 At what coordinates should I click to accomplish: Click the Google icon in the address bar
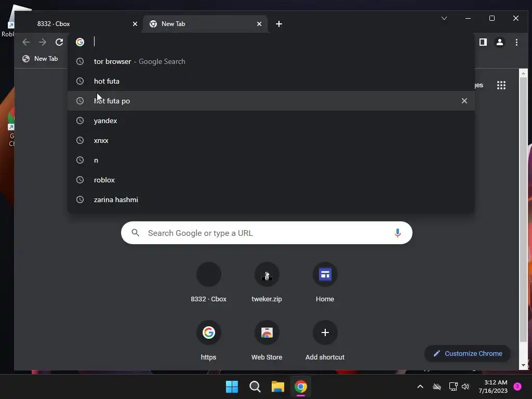[80, 42]
